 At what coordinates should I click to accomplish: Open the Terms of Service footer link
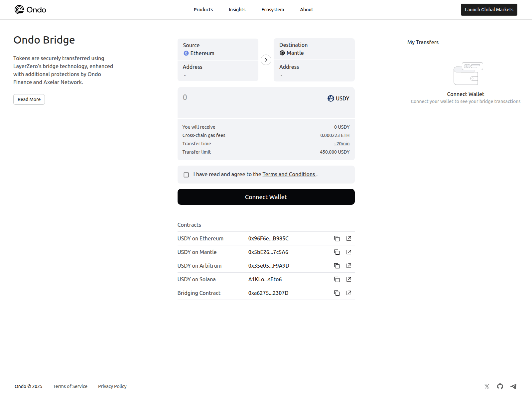pos(70,386)
